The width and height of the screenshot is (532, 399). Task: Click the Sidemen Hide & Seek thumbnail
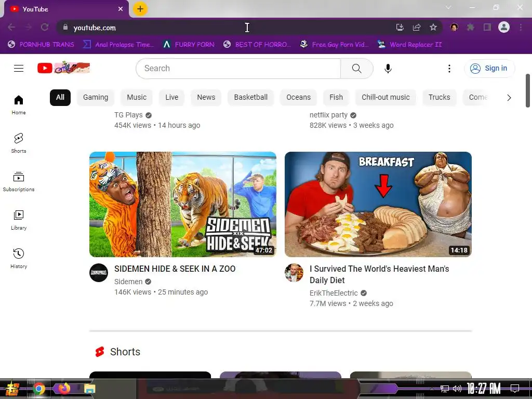[x=183, y=204]
